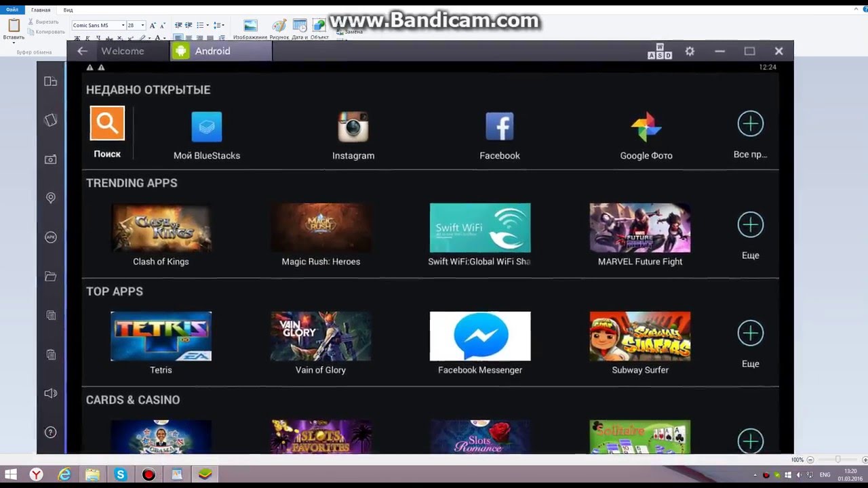Open Internet Explorer from taskbar
Screen dimensions: 868x488
[x=65, y=474]
